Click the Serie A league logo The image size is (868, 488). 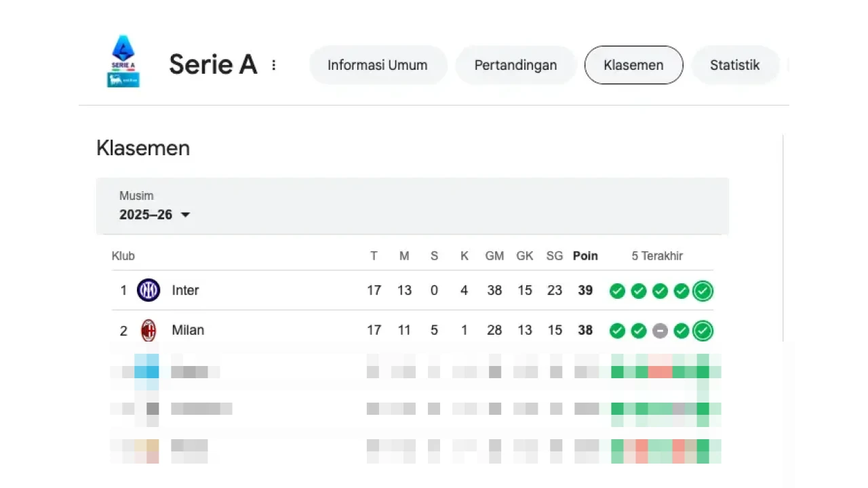(x=123, y=61)
